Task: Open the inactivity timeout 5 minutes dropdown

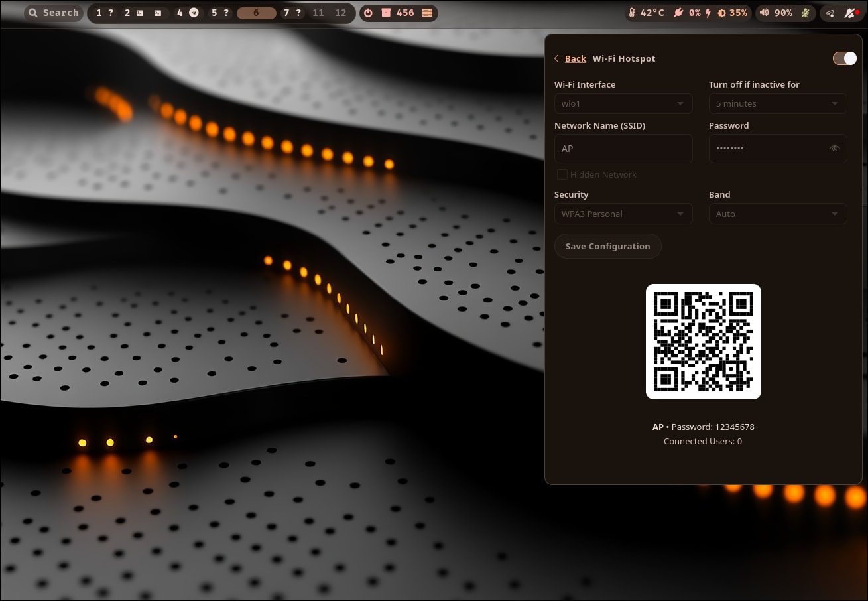Action: point(778,103)
